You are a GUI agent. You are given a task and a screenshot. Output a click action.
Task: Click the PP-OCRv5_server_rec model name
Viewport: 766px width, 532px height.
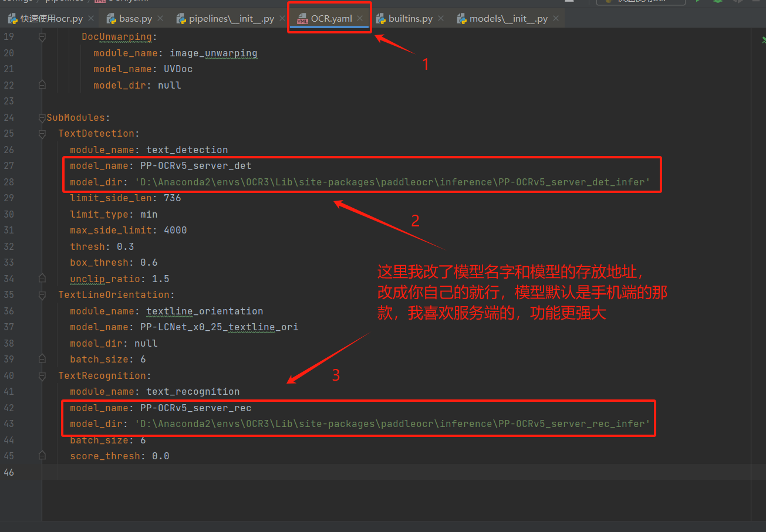pyautogui.click(x=196, y=408)
